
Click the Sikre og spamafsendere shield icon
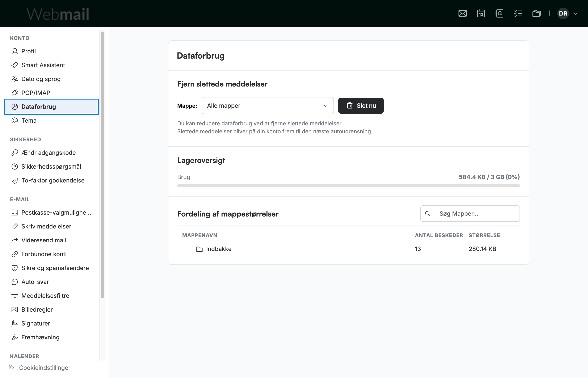15,268
